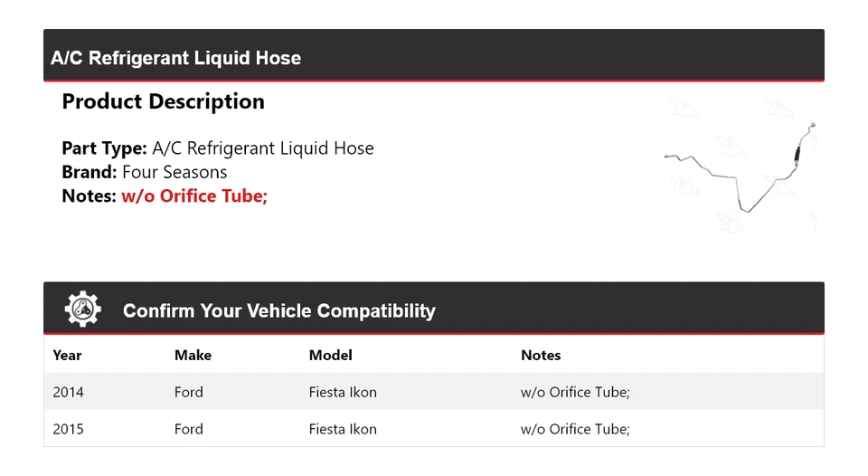The image size is (868, 476).
Task: Click the Notes column header in table
Action: click(x=541, y=356)
